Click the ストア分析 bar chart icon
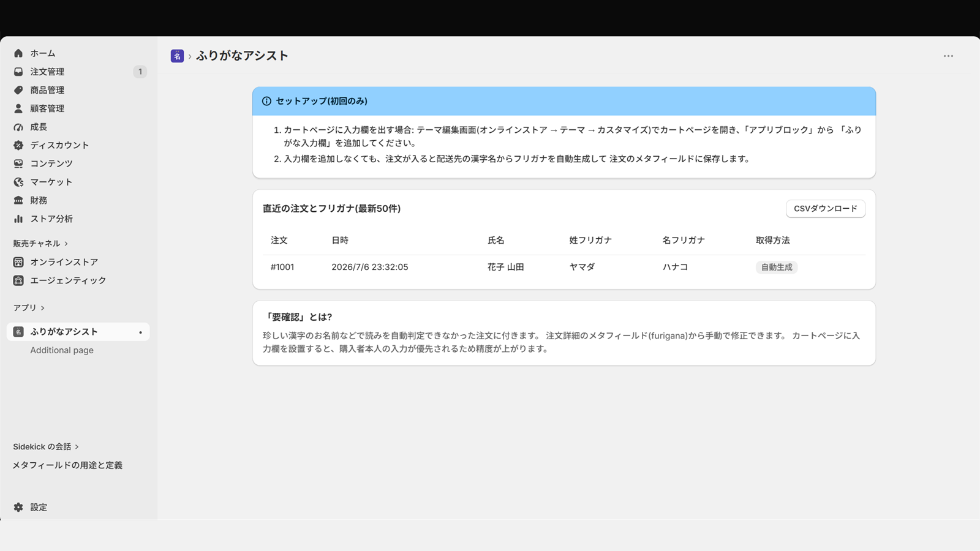This screenshot has width=980, height=551. [18, 219]
